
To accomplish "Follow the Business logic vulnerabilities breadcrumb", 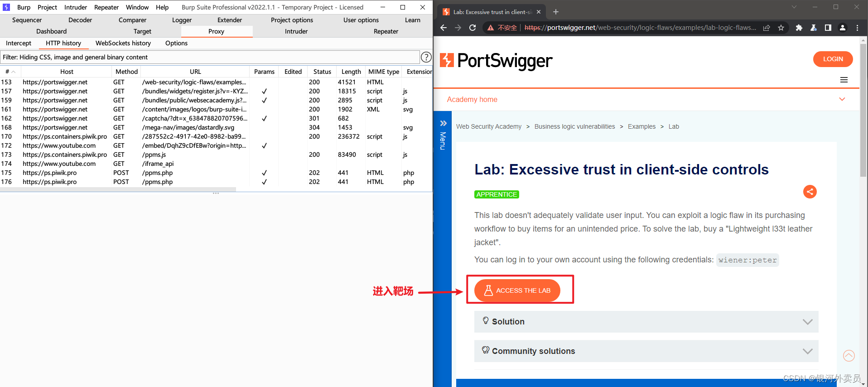I will (x=574, y=126).
